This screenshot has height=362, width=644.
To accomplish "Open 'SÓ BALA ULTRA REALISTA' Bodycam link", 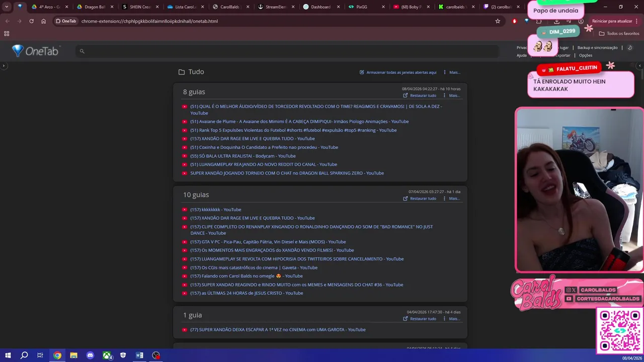I will 243,156.
